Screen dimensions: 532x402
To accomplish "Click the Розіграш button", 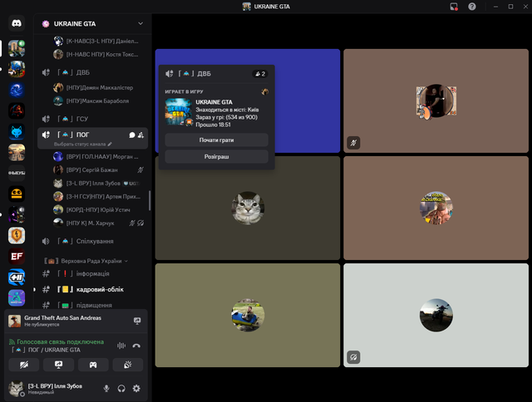I will pos(216,157).
